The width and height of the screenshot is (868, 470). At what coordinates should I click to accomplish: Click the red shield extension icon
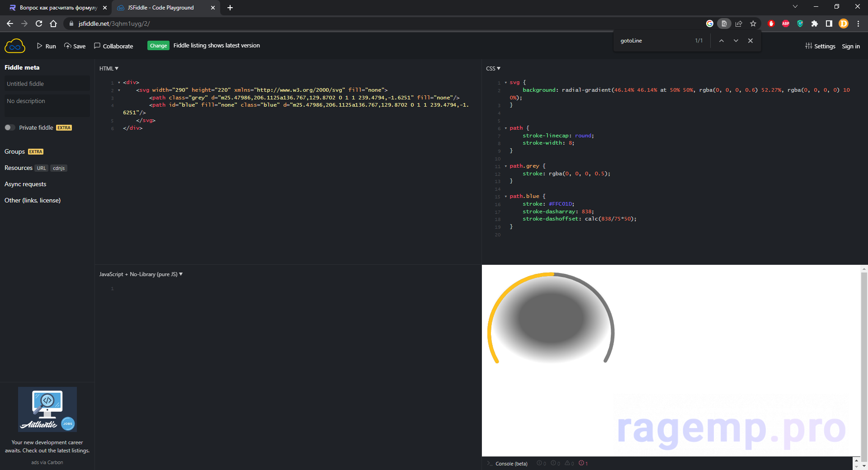click(771, 23)
